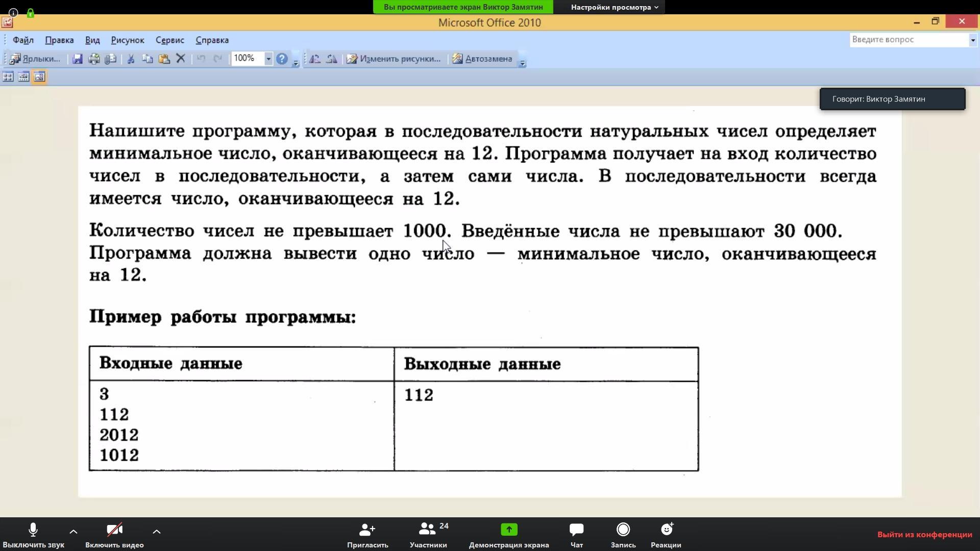Viewport: 980px width, 551px height.
Task: Click the Cut scissors icon
Action: coord(131,59)
